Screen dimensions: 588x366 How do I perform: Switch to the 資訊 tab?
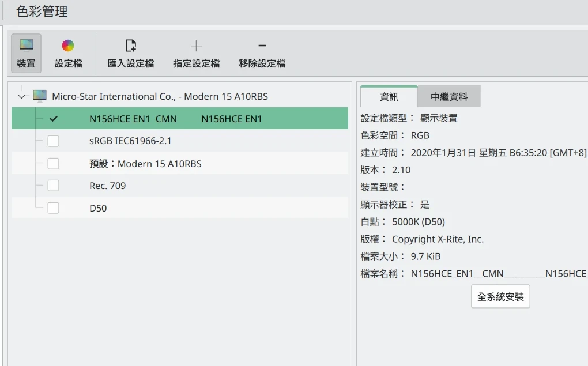click(x=389, y=97)
